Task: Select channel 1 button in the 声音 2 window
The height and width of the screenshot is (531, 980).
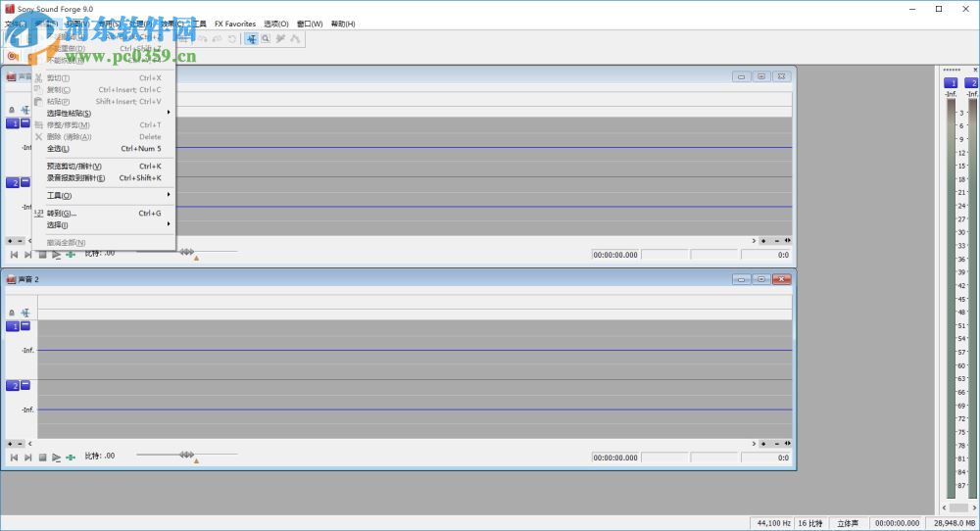Action: (13, 326)
